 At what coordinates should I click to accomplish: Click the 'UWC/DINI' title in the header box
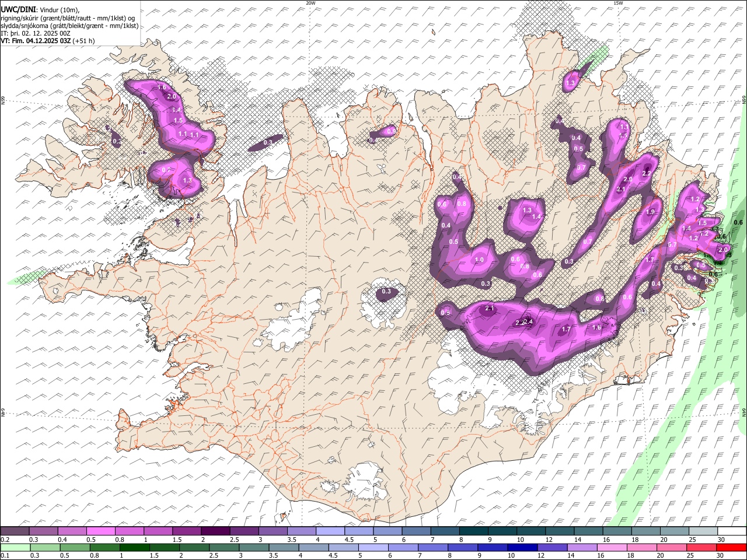point(18,9)
